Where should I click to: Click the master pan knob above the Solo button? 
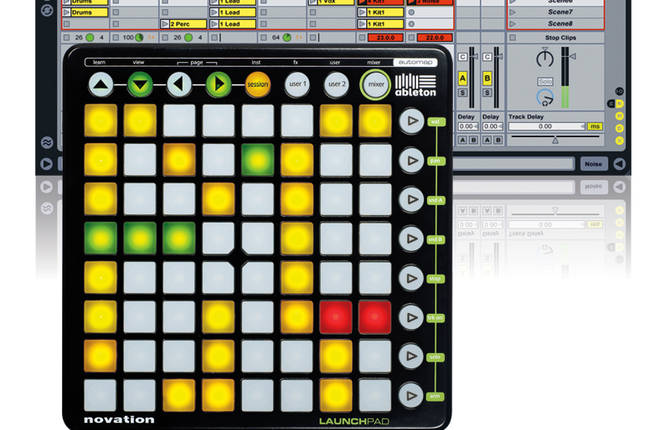[x=545, y=59]
